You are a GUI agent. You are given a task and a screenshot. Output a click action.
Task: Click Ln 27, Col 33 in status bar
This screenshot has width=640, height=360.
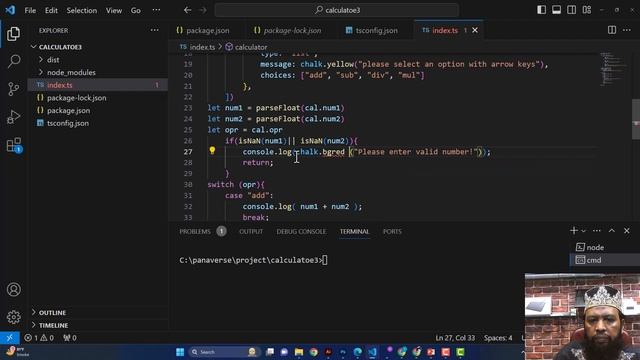tap(455, 338)
